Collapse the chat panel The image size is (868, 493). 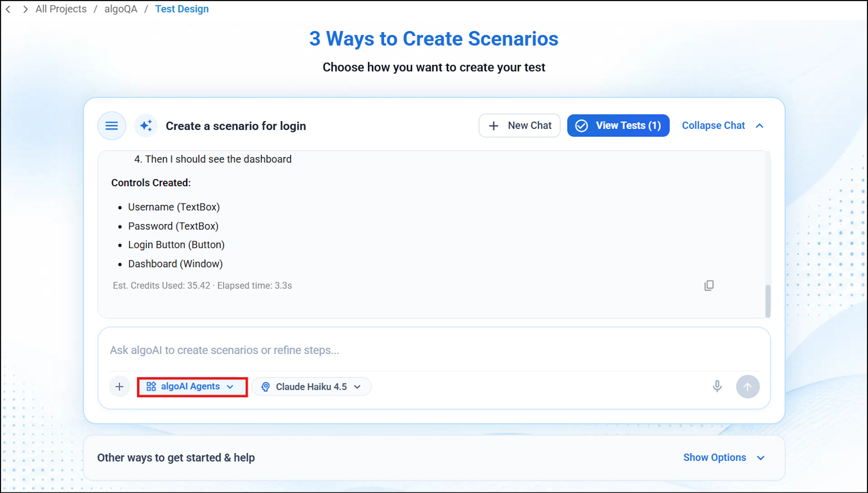point(723,126)
